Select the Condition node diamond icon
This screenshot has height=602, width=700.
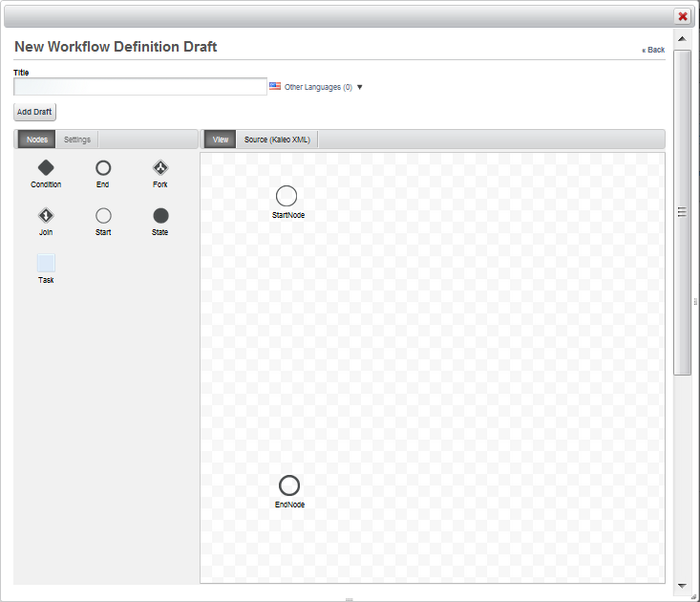click(x=46, y=168)
